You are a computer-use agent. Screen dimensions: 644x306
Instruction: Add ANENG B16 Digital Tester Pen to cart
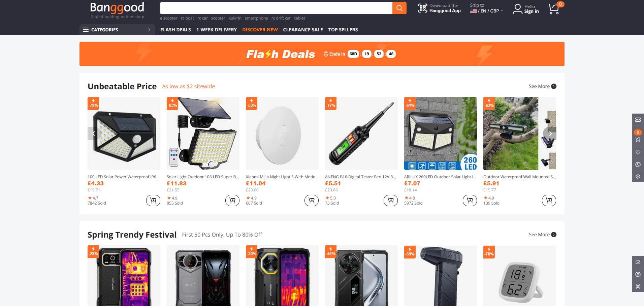[x=391, y=201]
